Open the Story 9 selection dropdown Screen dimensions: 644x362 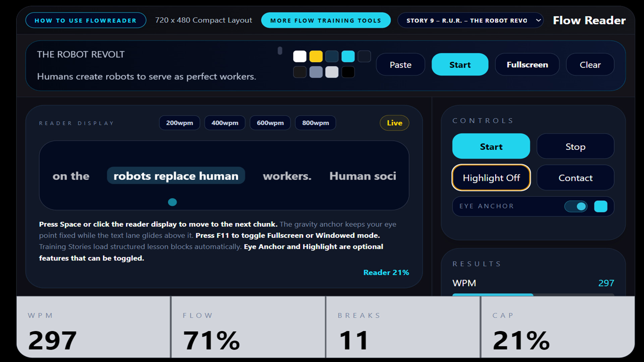pos(470,20)
